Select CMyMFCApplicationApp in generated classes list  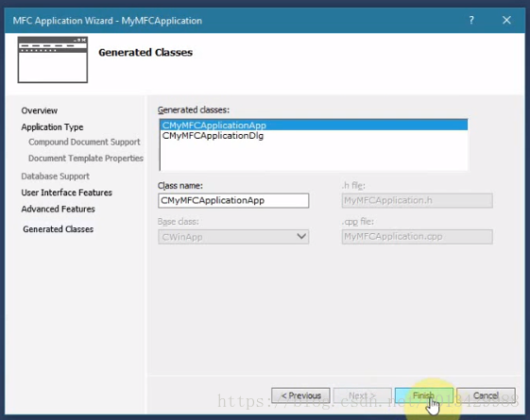pos(314,125)
